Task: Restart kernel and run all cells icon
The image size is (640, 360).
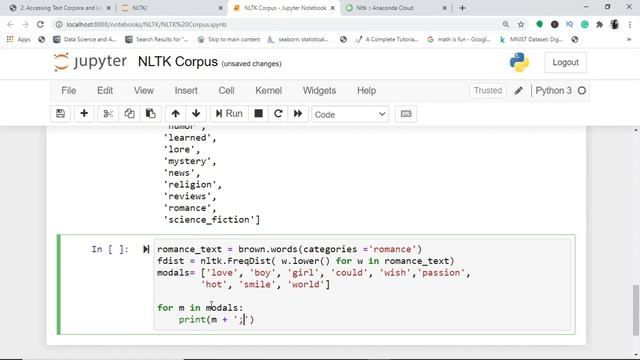Action: [298, 114]
